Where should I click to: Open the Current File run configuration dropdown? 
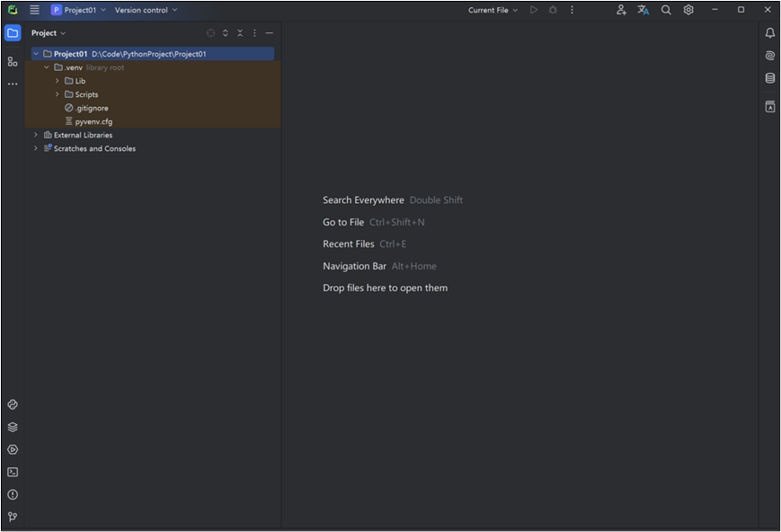pyautogui.click(x=493, y=10)
